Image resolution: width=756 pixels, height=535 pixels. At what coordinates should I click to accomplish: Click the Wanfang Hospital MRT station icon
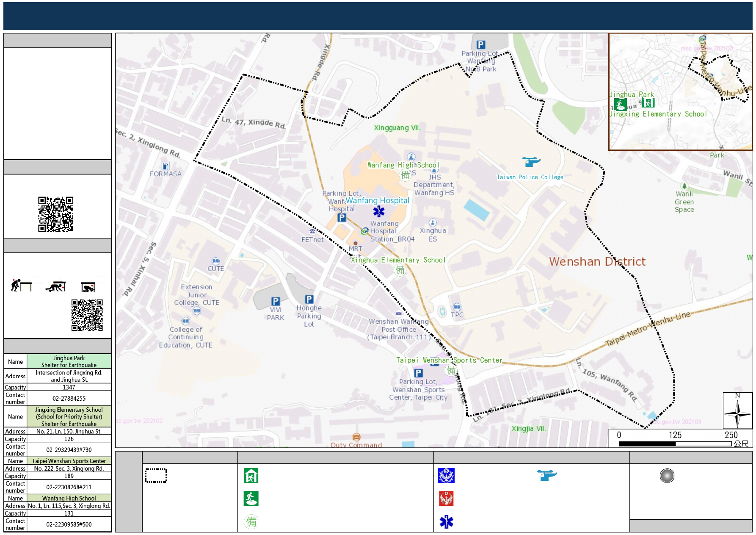tap(364, 231)
